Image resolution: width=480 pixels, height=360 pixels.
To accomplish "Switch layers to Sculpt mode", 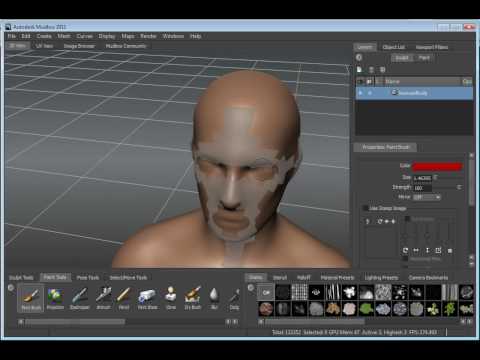I will coord(402,58).
